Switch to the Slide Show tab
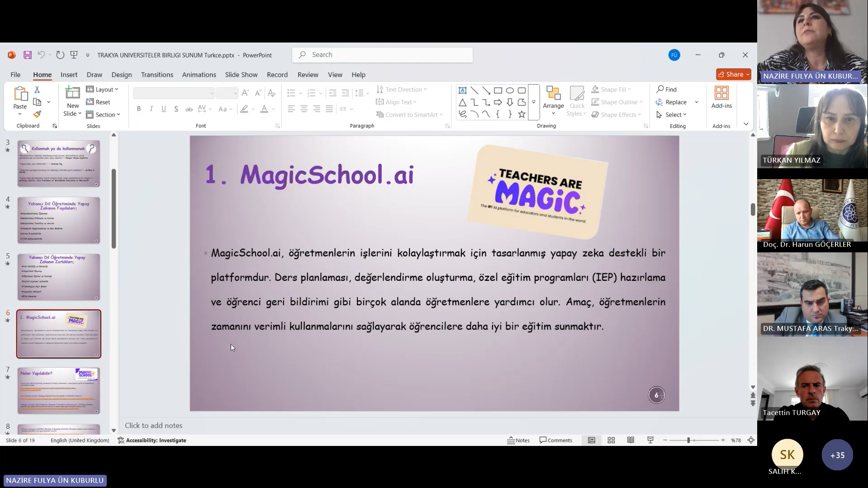The image size is (868, 488). [x=241, y=75]
